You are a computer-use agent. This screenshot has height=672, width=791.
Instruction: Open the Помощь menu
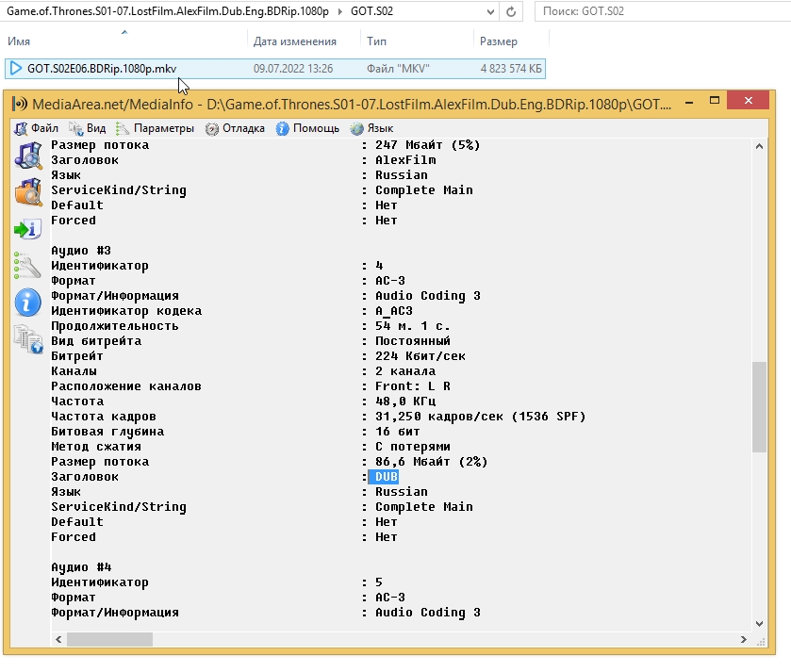coord(308,128)
